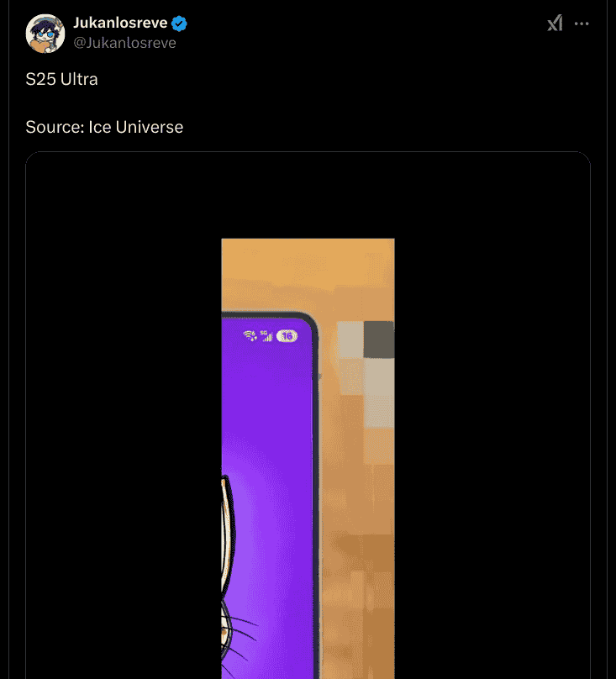The width and height of the screenshot is (616, 679).
Task: Click the blue verified badge
Action: click(x=179, y=24)
